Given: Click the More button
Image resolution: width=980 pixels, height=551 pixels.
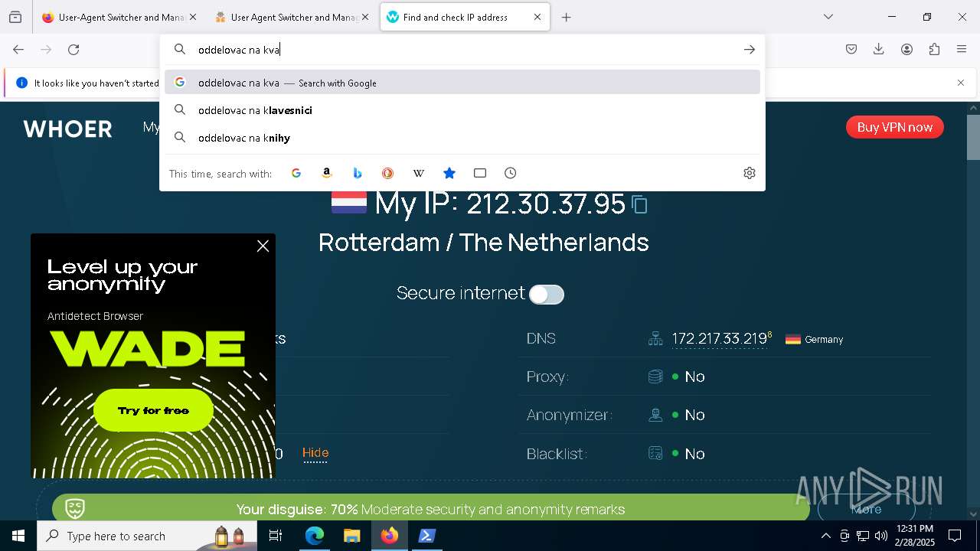Looking at the screenshot, I should pos(866,509).
